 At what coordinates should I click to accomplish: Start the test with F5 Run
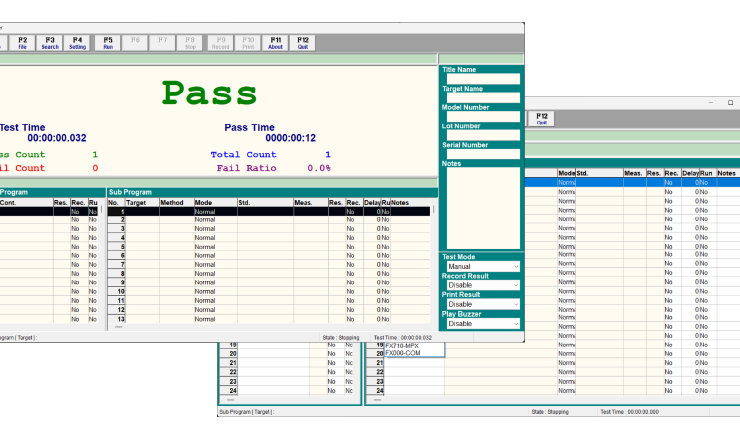(107, 43)
